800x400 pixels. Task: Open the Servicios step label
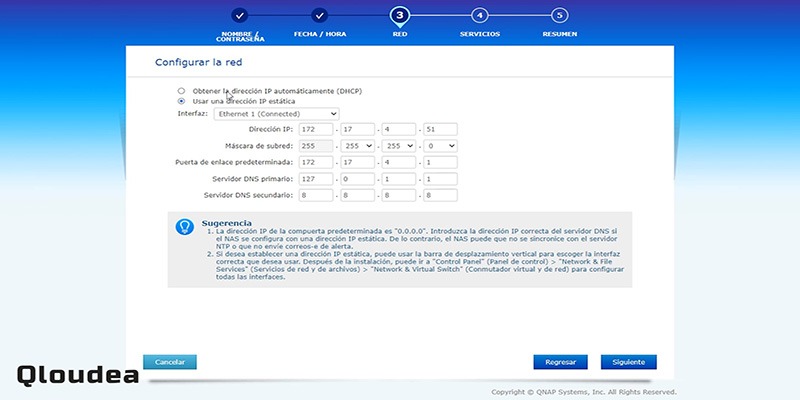click(480, 34)
